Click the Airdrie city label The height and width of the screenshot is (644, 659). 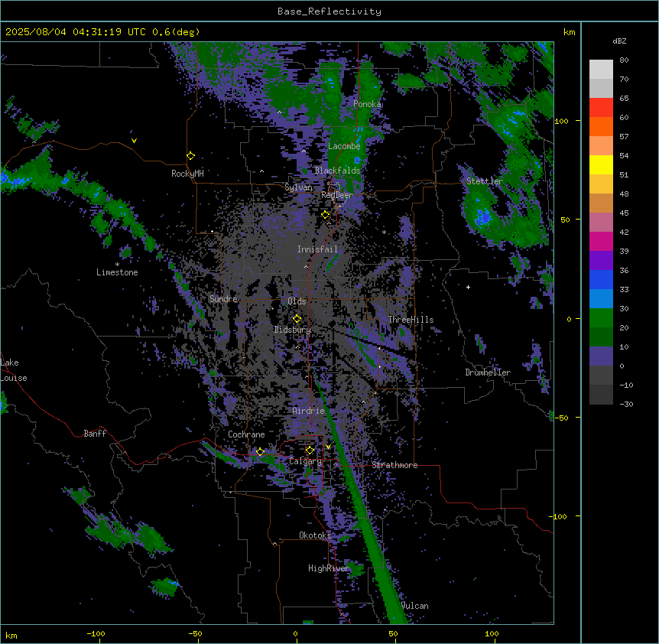pyautogui.click(x=308, y=411)
